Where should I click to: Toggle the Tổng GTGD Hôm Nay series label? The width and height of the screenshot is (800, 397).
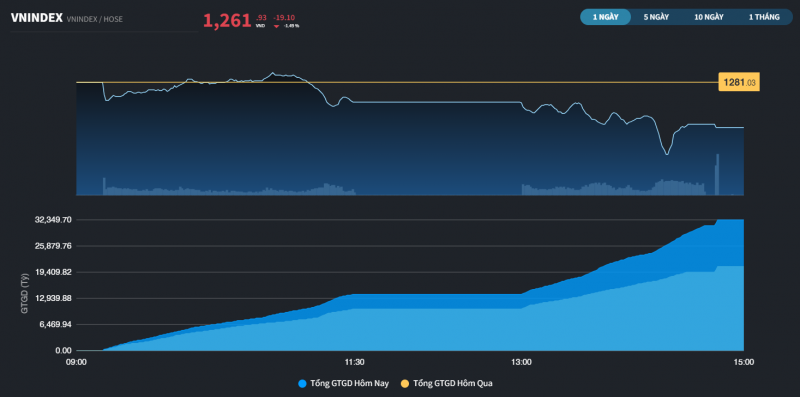point(344,383)
